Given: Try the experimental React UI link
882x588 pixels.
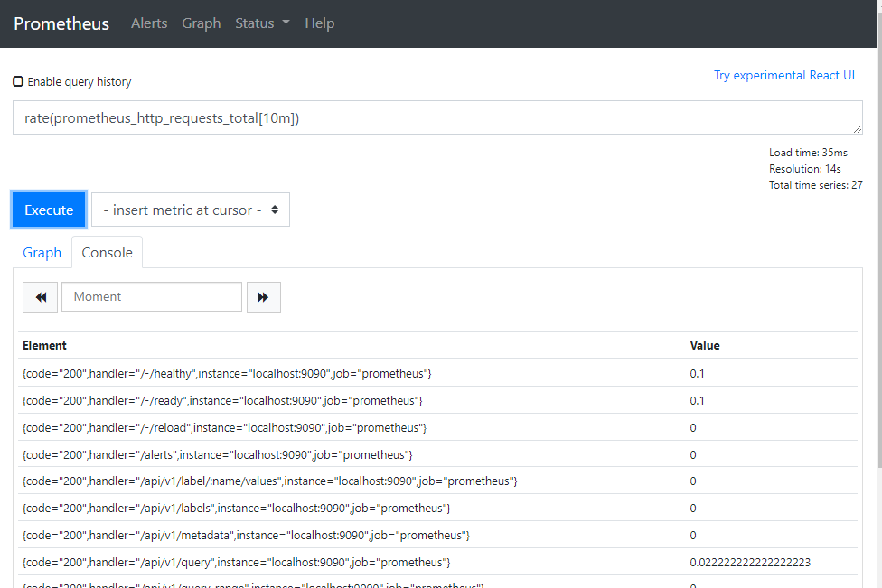Looking at the screenshot, I should [x=783, y=75].
